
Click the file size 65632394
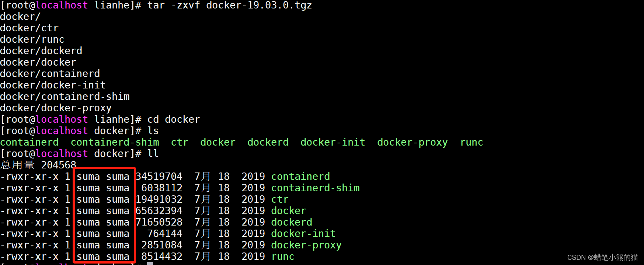coord(159,211)
